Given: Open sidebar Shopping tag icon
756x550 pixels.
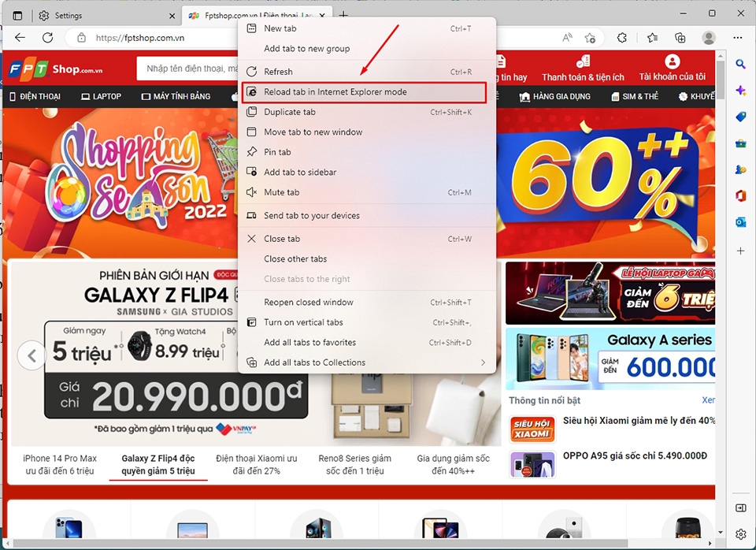Looking at the screenshot, I should (x=740, y=117).
